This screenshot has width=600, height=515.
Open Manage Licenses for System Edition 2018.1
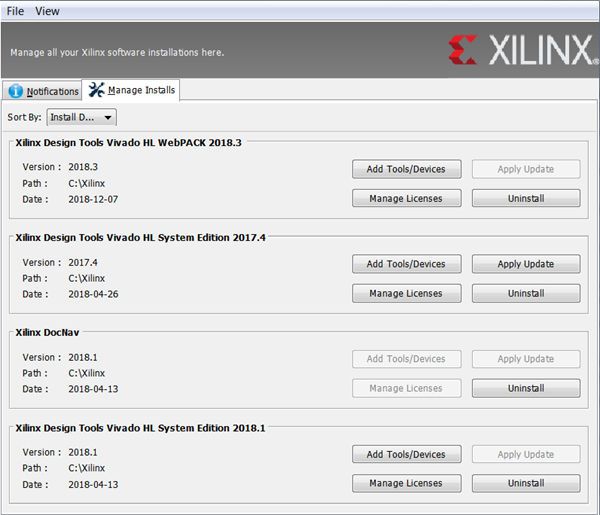(x=406, y=483)
